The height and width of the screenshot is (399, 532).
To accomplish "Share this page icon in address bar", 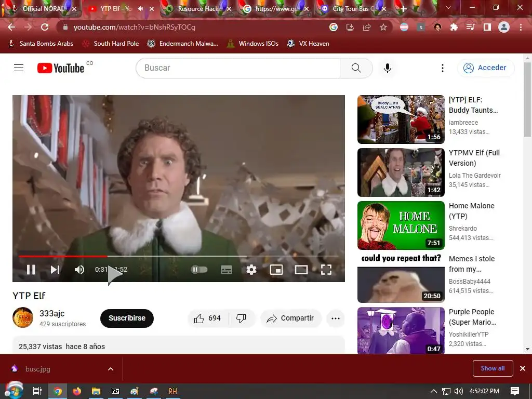I will point(366,27).
